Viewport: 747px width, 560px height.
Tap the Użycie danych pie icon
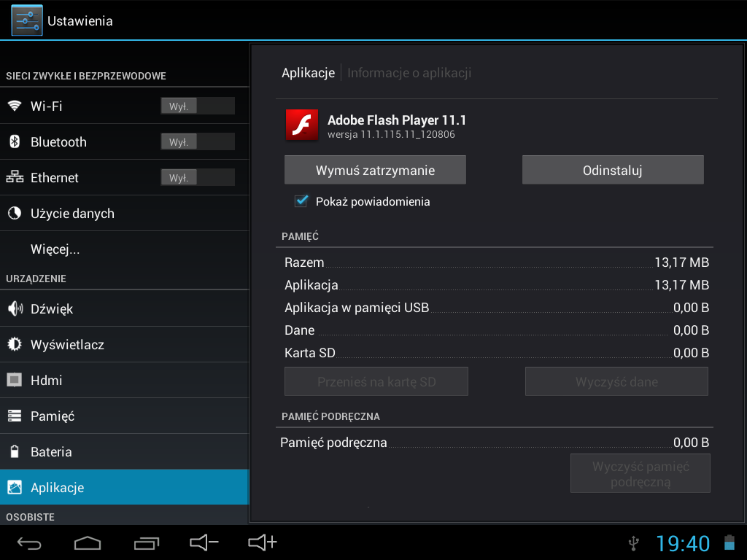[x=15, y=213]
